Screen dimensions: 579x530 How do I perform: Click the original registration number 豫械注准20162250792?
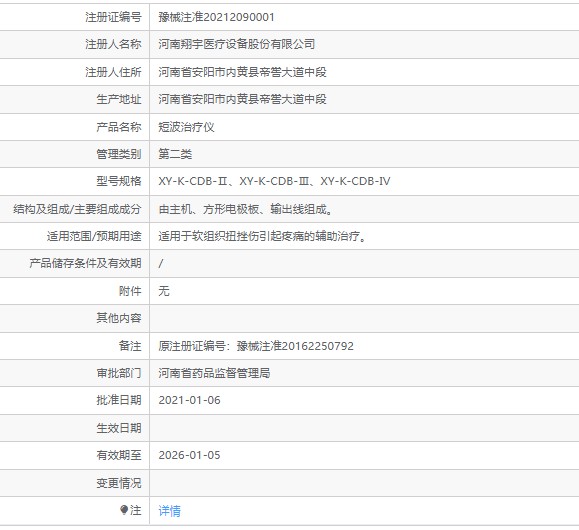coord(295,346)
